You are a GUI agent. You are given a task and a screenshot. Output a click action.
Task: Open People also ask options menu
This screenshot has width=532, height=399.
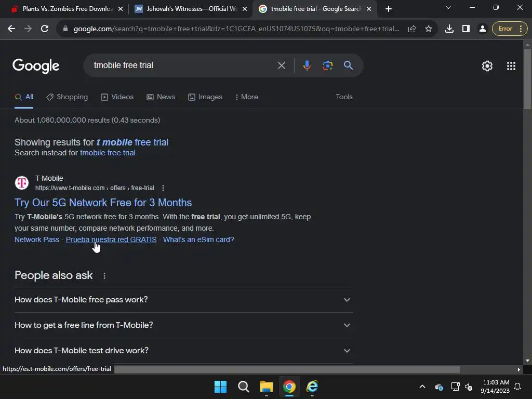[104, 276]
